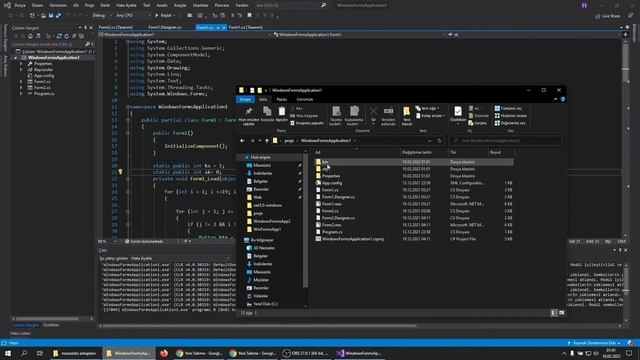Click the lightbulb quick actions icon in code margin
Image resolution: width=640 pixels, height=360 pixels.
120,172
